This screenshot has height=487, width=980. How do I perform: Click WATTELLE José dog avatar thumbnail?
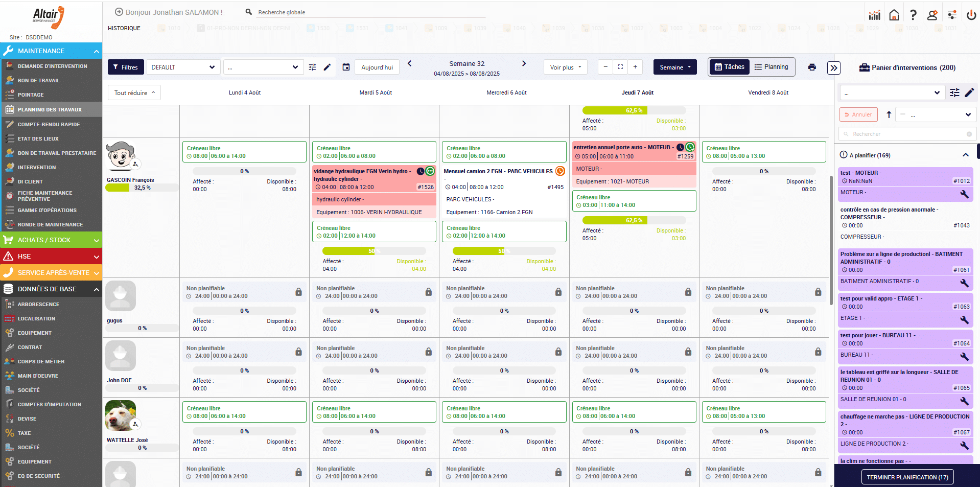pyautogui.click(x=121, y=415)
